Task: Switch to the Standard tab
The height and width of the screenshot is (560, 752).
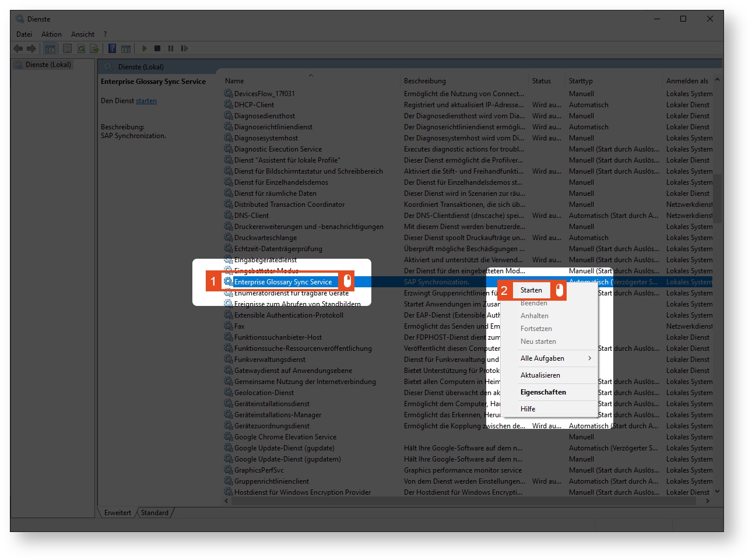Action: pyautogui.click(x=154, y=513)
